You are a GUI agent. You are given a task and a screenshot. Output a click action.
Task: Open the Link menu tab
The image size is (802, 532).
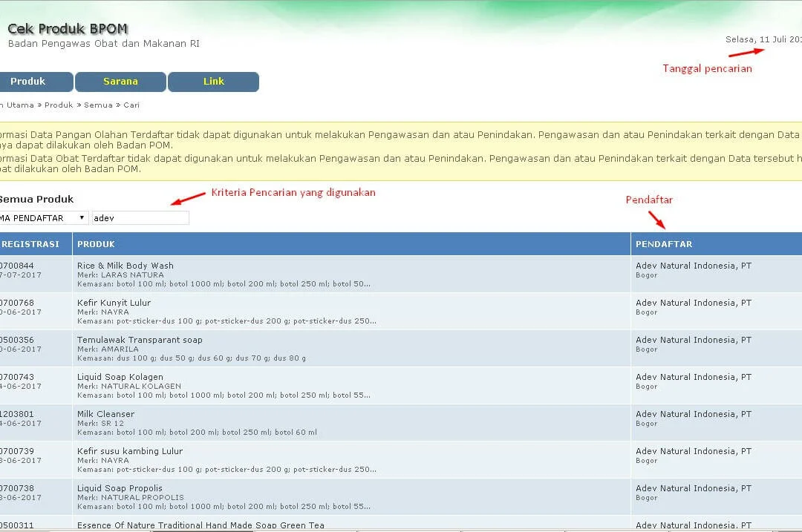click(213, 82)
